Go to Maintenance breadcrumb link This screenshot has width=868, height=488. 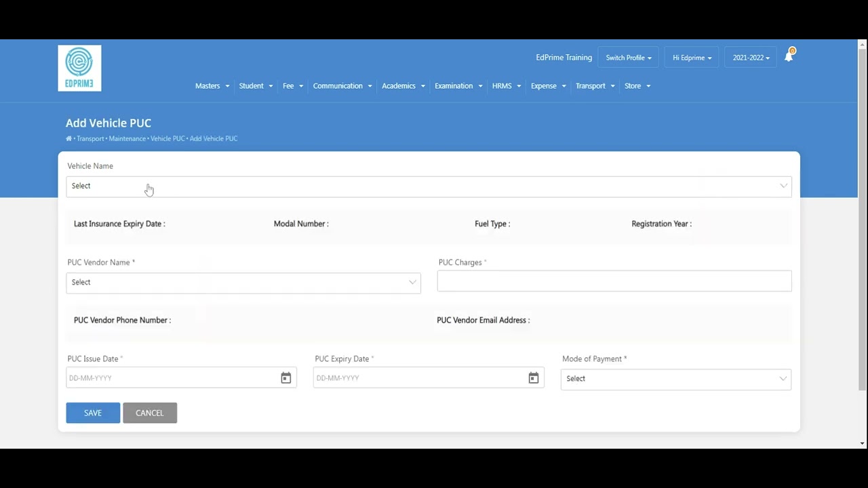(127, 138)
